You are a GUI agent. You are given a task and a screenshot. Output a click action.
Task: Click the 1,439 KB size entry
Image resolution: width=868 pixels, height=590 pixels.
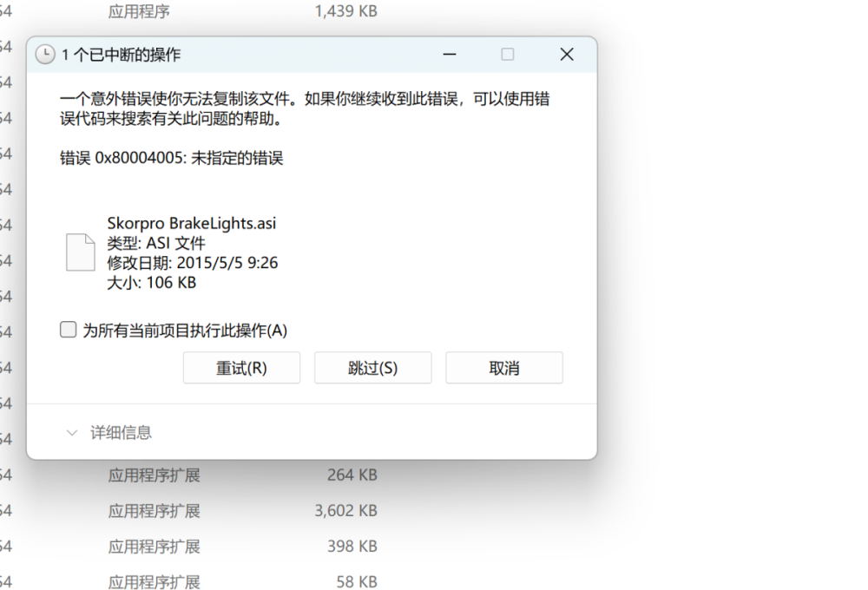345,11
